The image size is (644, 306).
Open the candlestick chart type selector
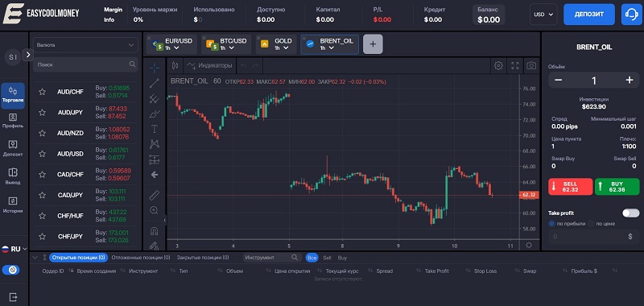click(x=175, y=65)
